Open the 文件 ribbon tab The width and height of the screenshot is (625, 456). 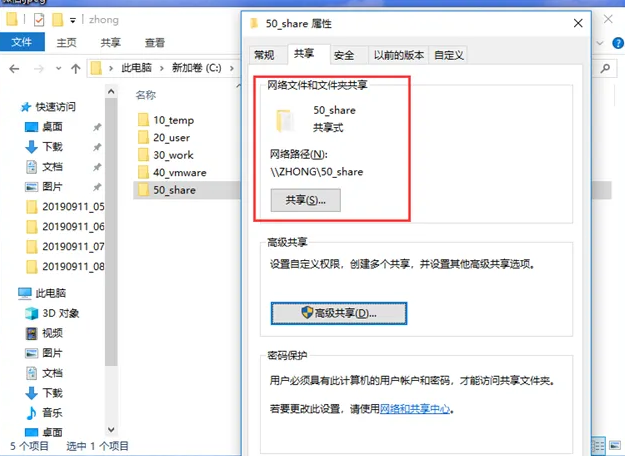click(x=22, y=42)
